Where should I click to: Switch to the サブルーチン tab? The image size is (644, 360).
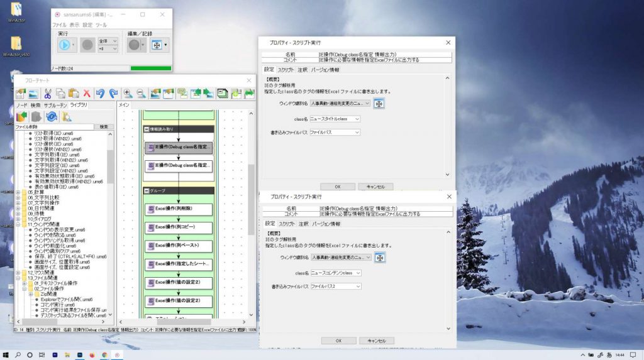pyautogui.click(x=55, y=105)
